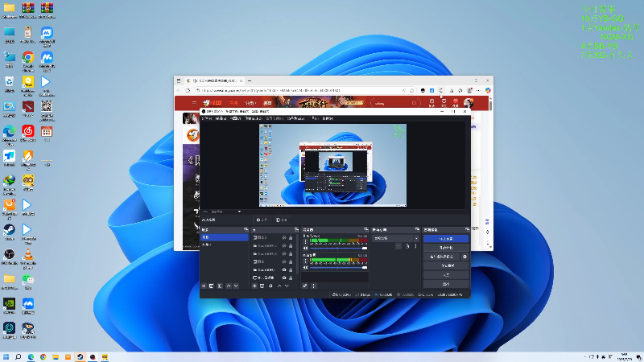Toggle visibility eye of the third source row
644x362 pixels.
pyautogui.click(x=284, y=254)
